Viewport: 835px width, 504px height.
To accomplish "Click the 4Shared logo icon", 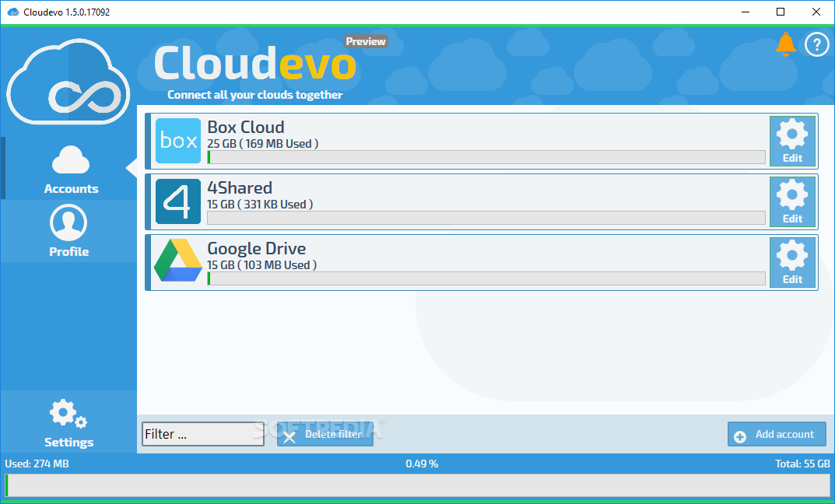I will pyautogui.click(x=178, y=201).
